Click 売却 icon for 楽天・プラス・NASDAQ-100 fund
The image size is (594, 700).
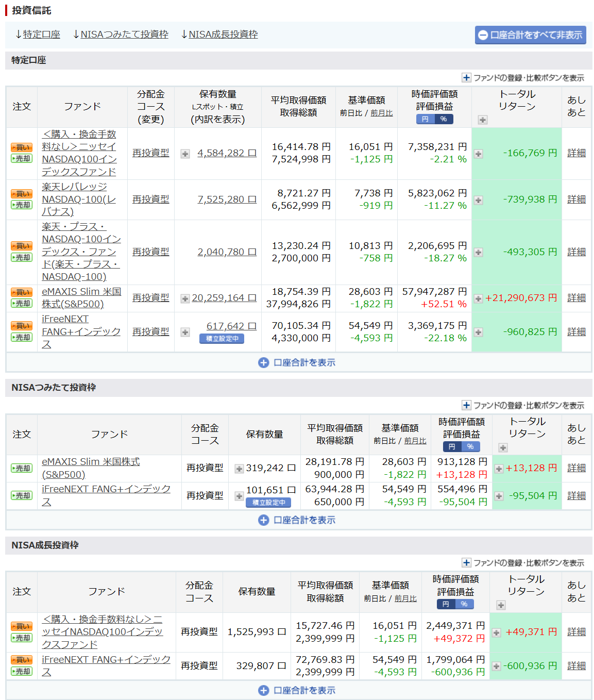pos(22,257)
